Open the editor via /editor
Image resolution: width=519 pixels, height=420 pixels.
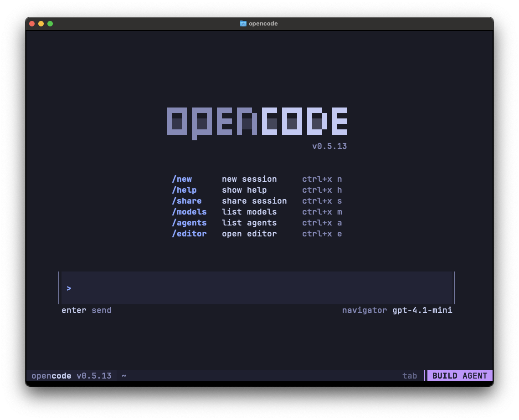tap(189, 234)
